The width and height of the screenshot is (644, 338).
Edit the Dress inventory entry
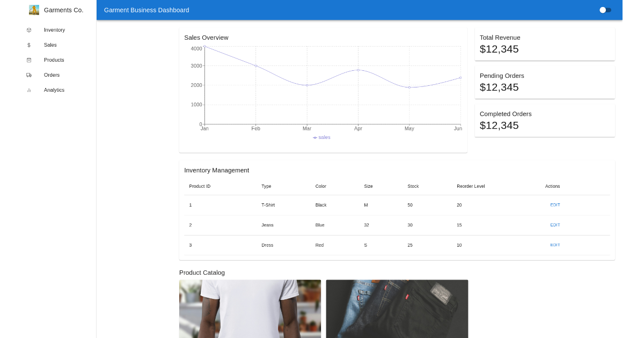pos(555,245)
